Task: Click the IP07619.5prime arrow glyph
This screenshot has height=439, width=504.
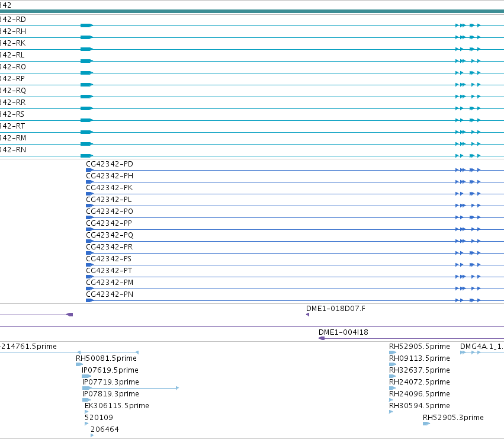Action: click(86, 376)
